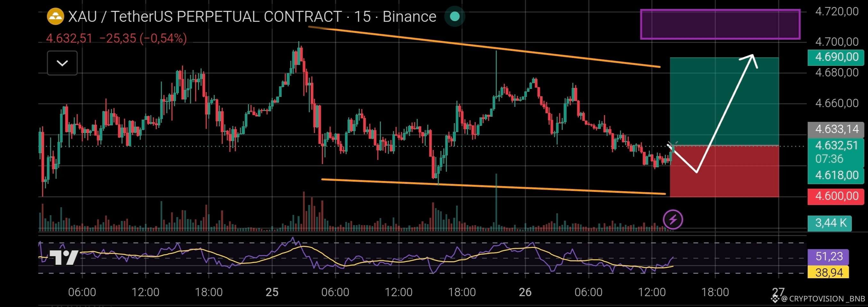The image size is (868, 307).
Task: Click the 4.632,51 current price label
Action: tap(836, 146)
